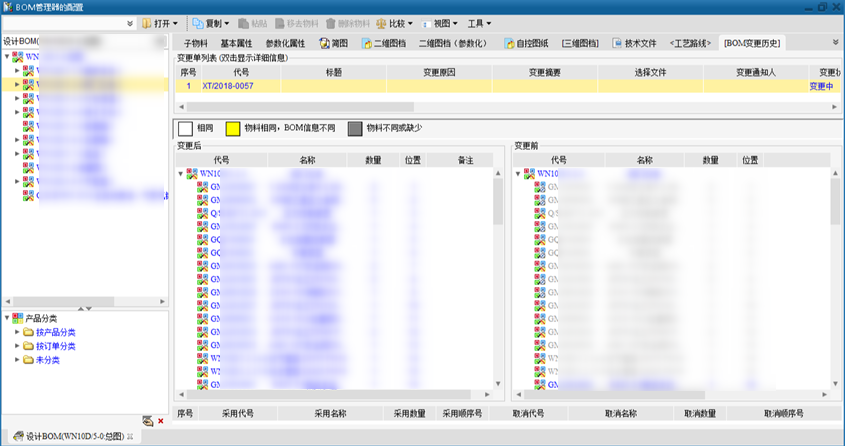This screenshot has width=845, height=446.
Task: Collapse the WN10 root in 变更前 tree
Action: click(x=518, y=173)
